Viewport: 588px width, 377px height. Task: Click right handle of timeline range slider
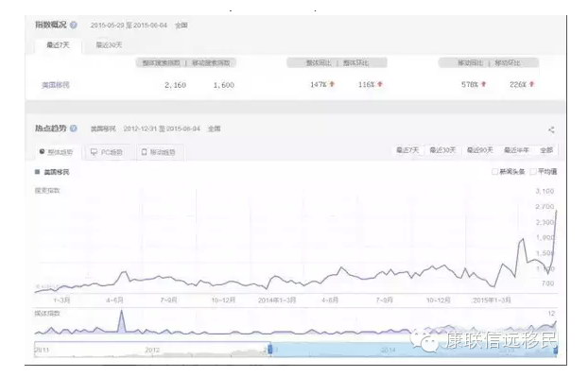click(x=555, y=350)
